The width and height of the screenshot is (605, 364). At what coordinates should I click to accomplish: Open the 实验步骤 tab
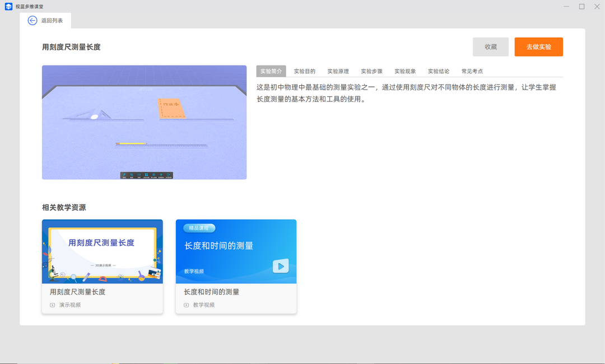click(371, 71)
